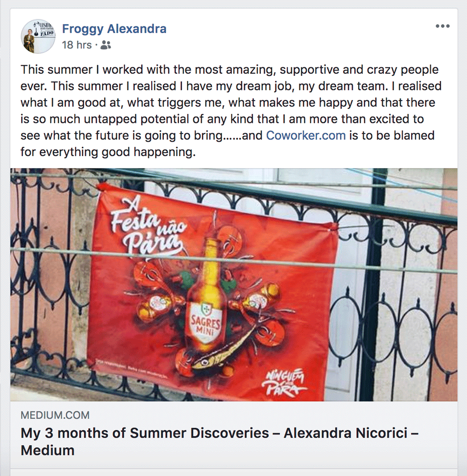Click 'A Festa não Pára' banner lettering
Image resolution: width=467 pixels, height=476 pixels.
[x=148, y=226]
